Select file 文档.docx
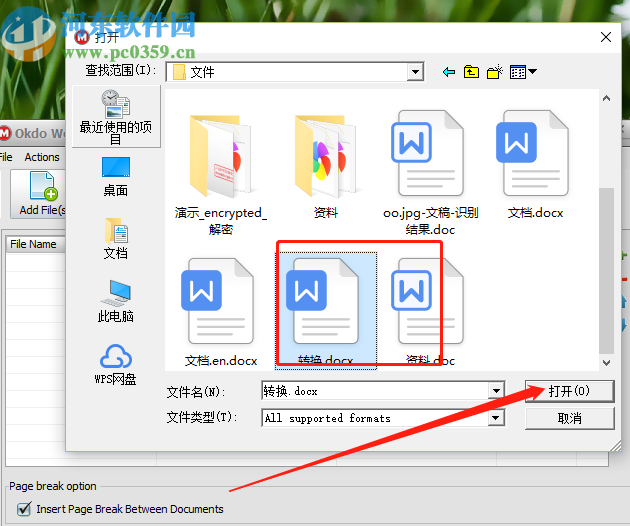This screenshot has width=630, height=526. pyautogui.click(x=535, y=165)
